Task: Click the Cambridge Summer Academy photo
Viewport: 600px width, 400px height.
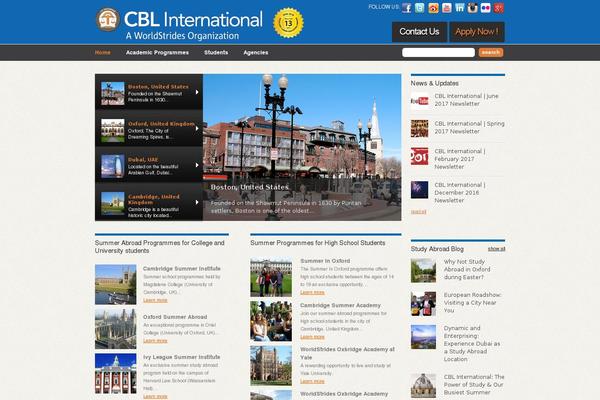Action: pyautogui.click(x=271, y=321)
